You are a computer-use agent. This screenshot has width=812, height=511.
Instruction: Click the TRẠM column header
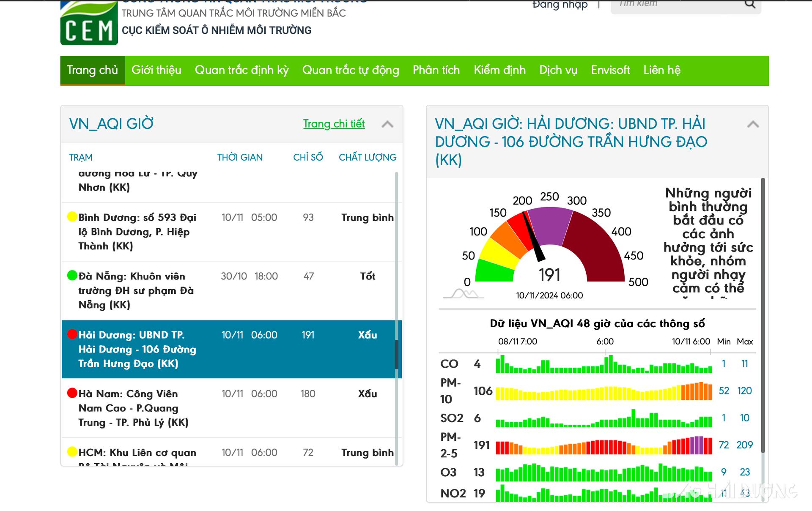pos(81,157)
